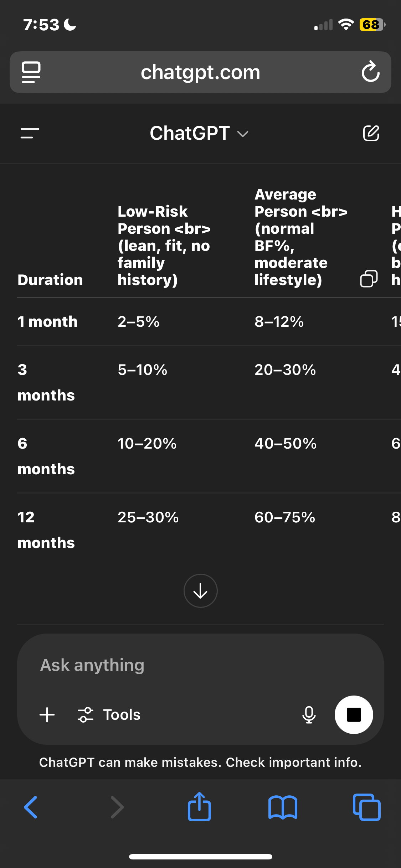Viewport: 401px width, 868px height.
Task: Select the 12 months row label
Action: click(x=46, y=530)
